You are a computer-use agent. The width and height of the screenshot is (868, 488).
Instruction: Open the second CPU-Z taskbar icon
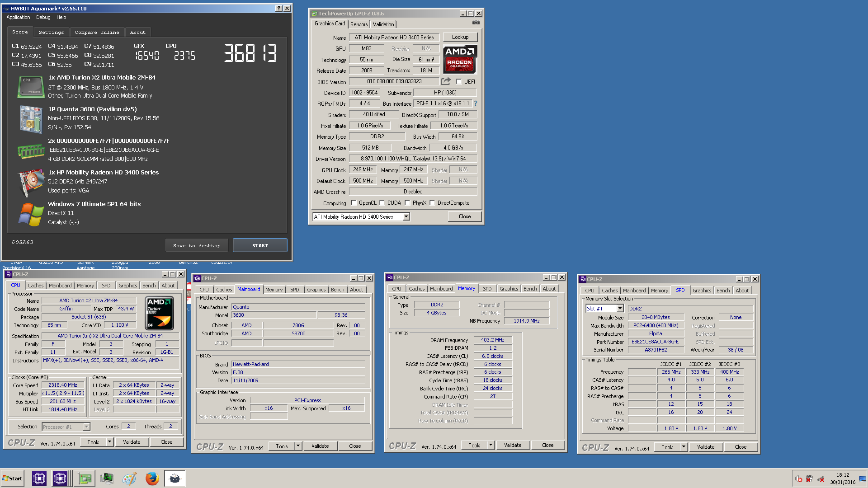(x=60, y=478)
